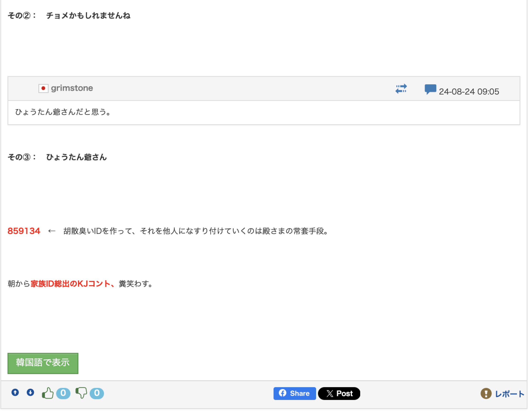The image size is (532, 412).
Task: Open the レポート link
Action: pos(510,394)
